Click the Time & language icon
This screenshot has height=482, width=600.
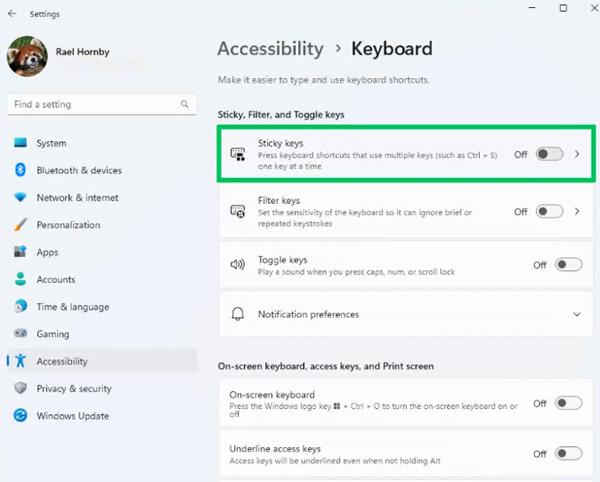click(x=20, y=307)
